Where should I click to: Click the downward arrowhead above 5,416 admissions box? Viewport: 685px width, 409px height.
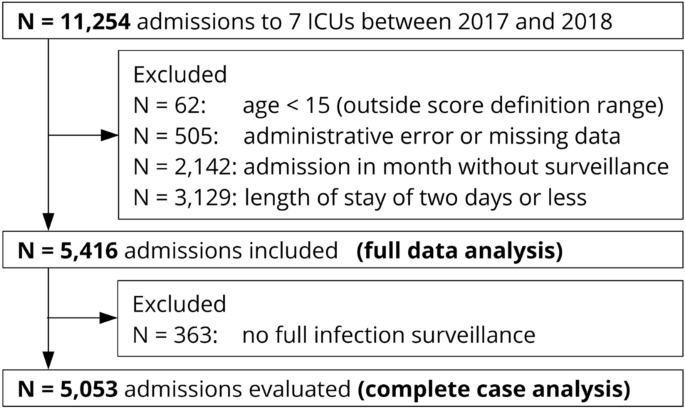pos(48,222)
